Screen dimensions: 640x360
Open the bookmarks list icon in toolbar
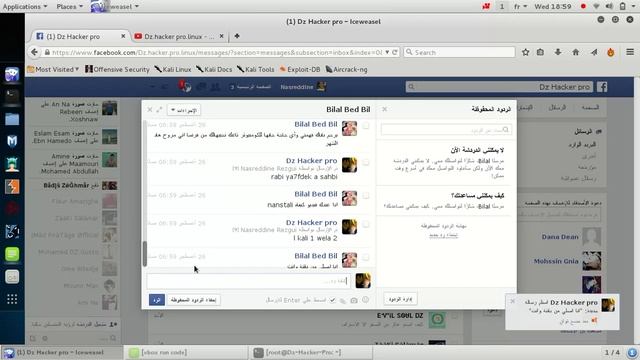[x=540, y=52]
